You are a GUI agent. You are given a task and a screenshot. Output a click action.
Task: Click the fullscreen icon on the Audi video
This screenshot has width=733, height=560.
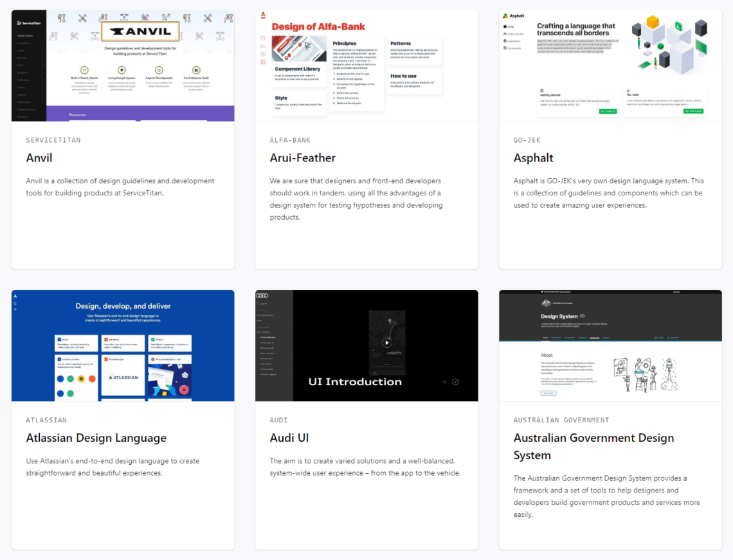(x=445, y=382)
